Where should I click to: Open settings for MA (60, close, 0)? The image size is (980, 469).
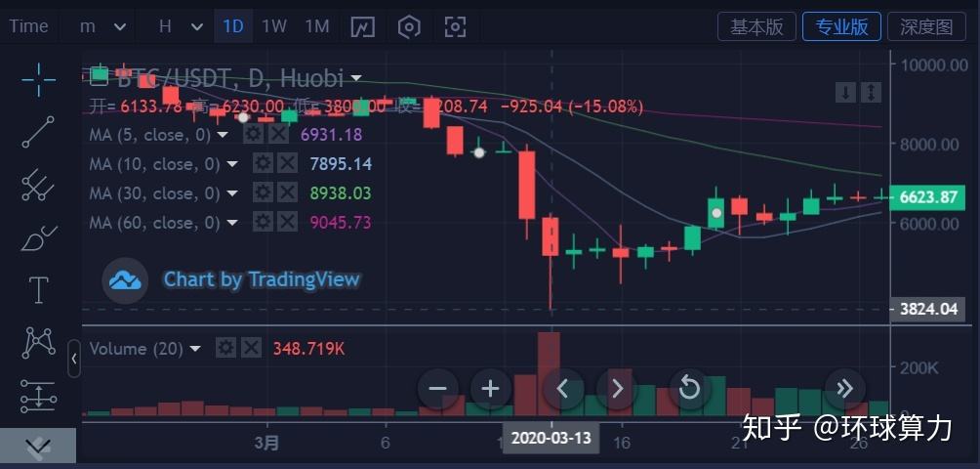263,222
